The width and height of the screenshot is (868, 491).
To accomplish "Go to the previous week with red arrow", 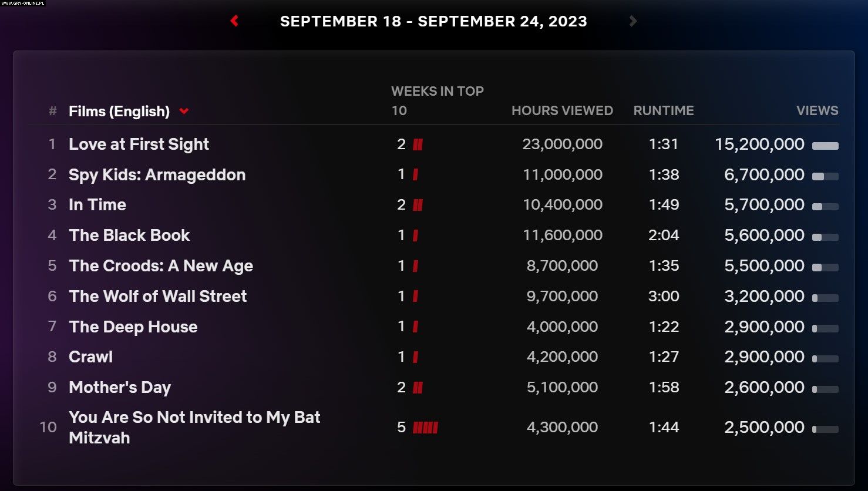I will 234,21.
